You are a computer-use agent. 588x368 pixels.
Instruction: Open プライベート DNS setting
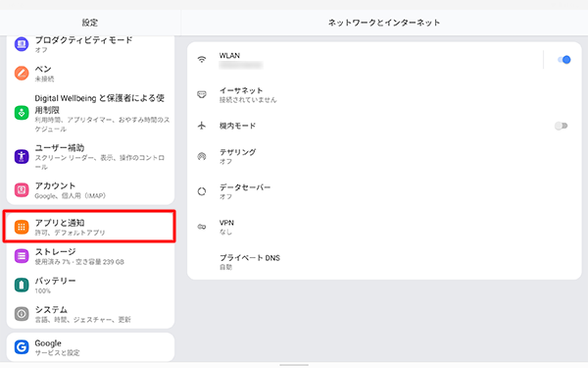pyautogui.click(x=384, y=262)
